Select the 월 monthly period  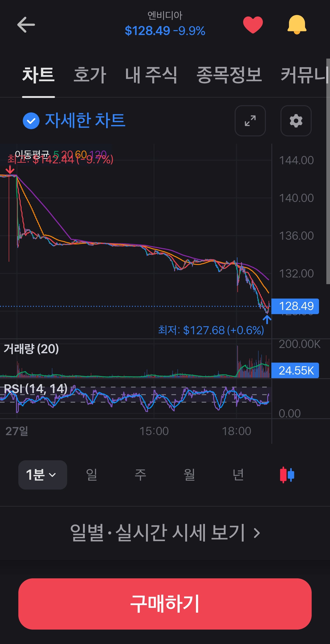pos(189,475)
